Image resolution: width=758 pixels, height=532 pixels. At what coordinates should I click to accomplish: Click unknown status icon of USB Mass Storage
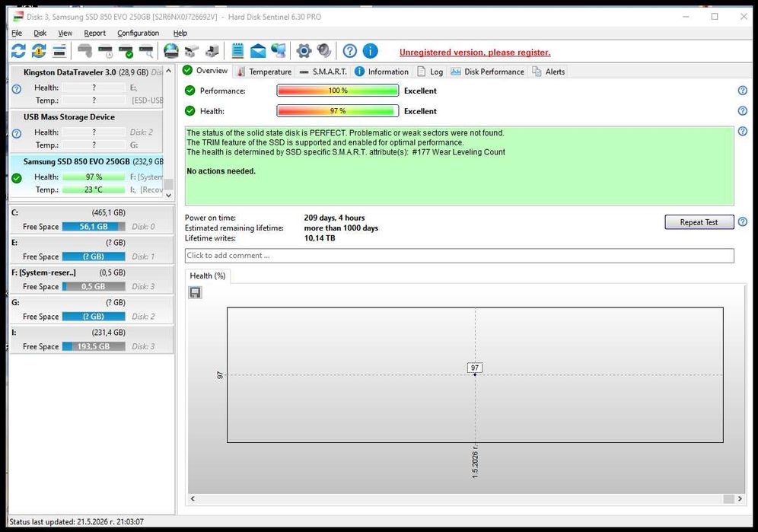(x=17, y=133)
